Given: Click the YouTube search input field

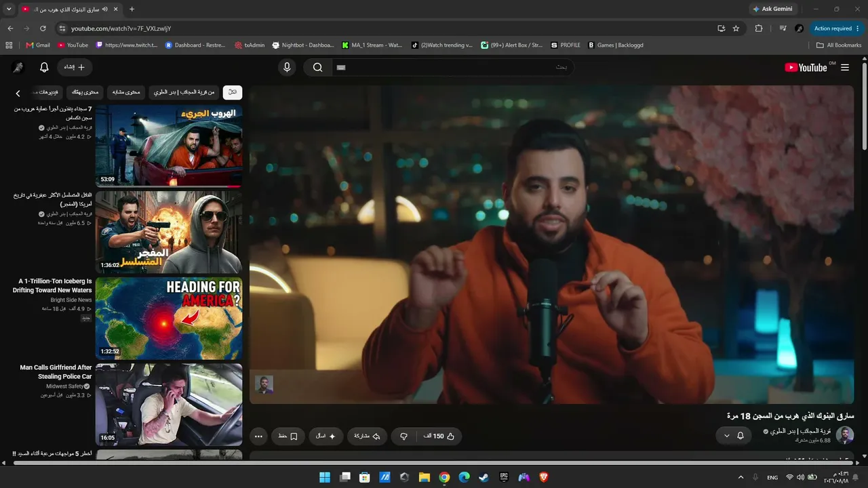Looking at the screenshot, I should [452, 67].
